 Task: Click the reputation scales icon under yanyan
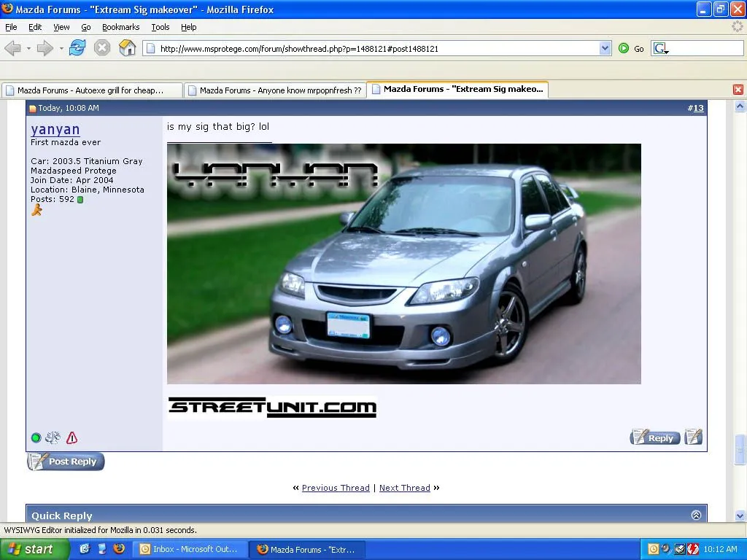(53, 438)
